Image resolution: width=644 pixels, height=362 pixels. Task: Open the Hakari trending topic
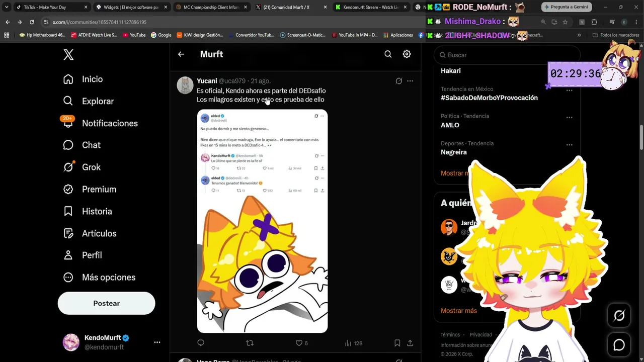(451, 71)
